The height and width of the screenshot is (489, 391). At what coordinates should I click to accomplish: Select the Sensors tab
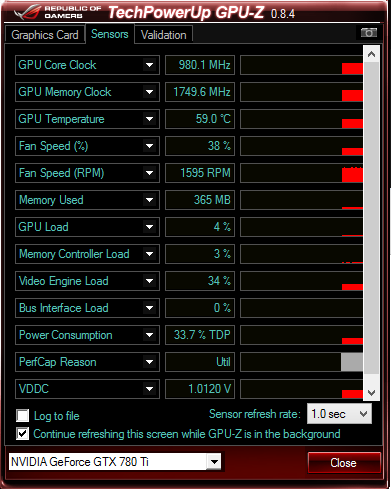click(x=110, y=34)
